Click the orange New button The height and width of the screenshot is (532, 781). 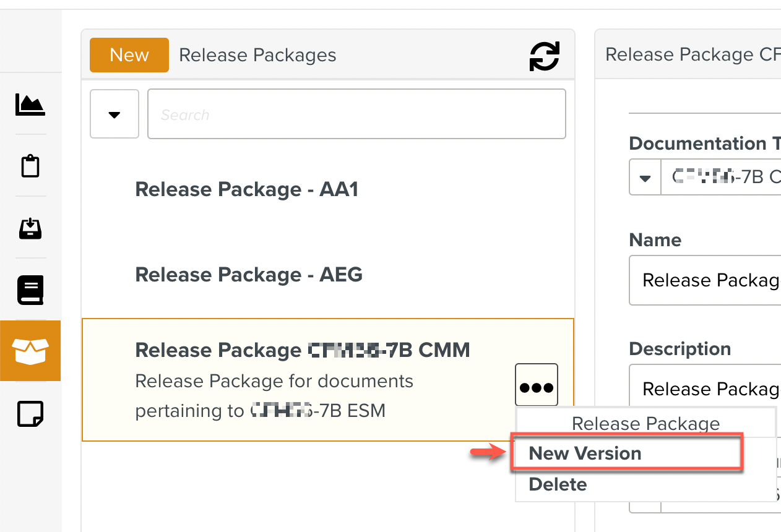coord(129,55)
